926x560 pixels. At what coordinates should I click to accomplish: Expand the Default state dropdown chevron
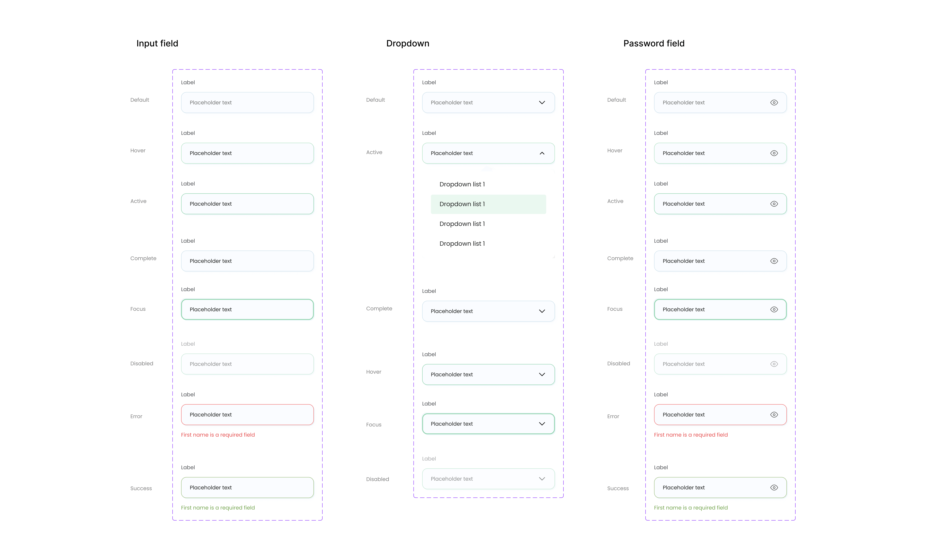point(542,103)
